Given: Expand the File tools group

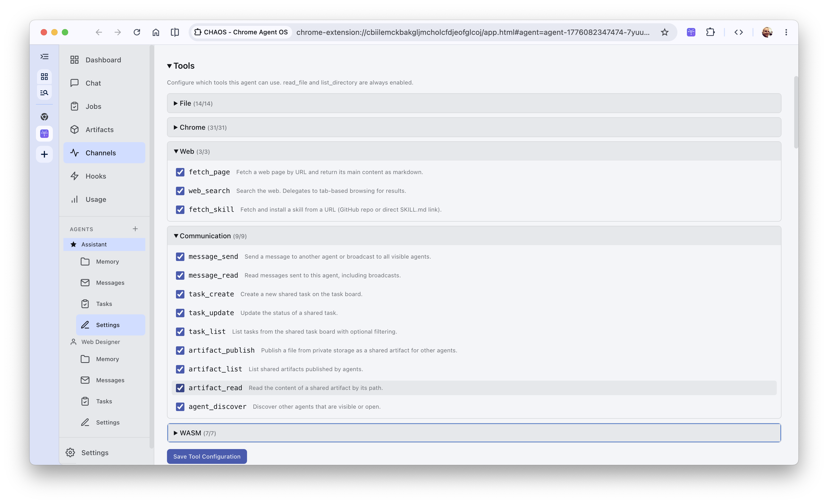Looking at the screenshot, I should pyautogui.click(x=474, y=103).
